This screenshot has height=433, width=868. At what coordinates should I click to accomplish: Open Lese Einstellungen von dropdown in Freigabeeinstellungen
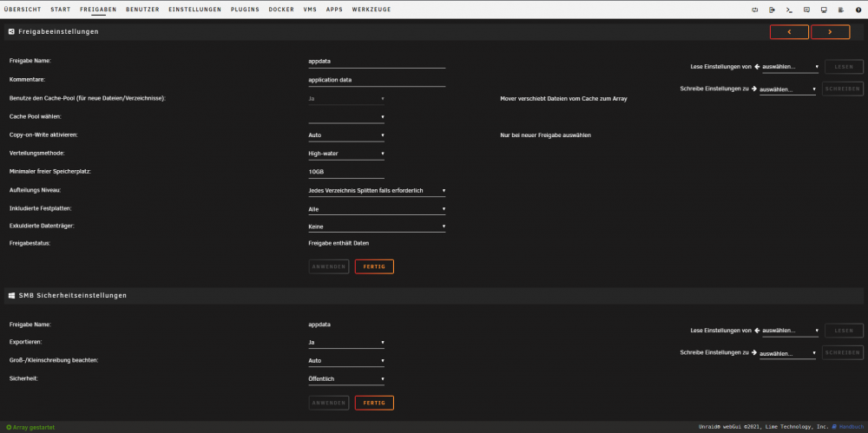[791, 67]
